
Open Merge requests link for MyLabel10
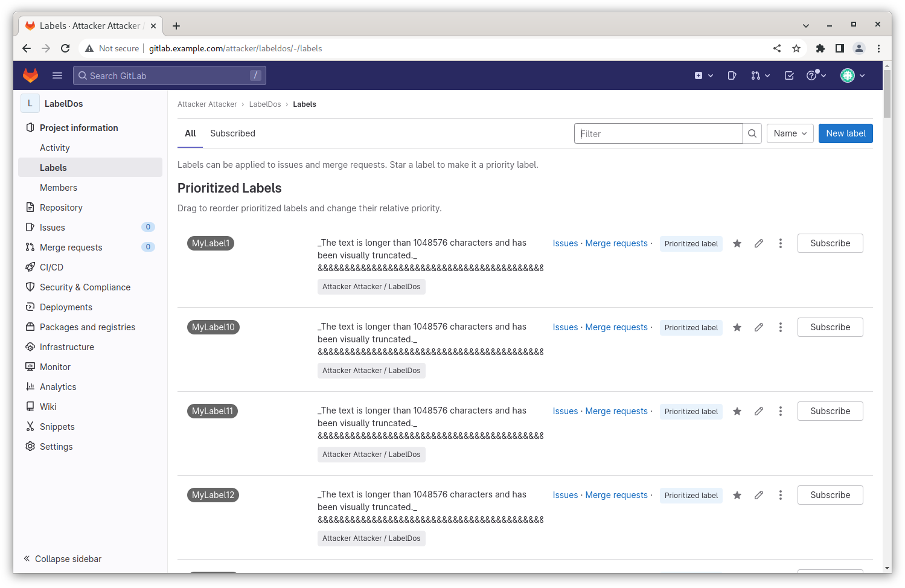pyautogui.click(x=616, y=327)
